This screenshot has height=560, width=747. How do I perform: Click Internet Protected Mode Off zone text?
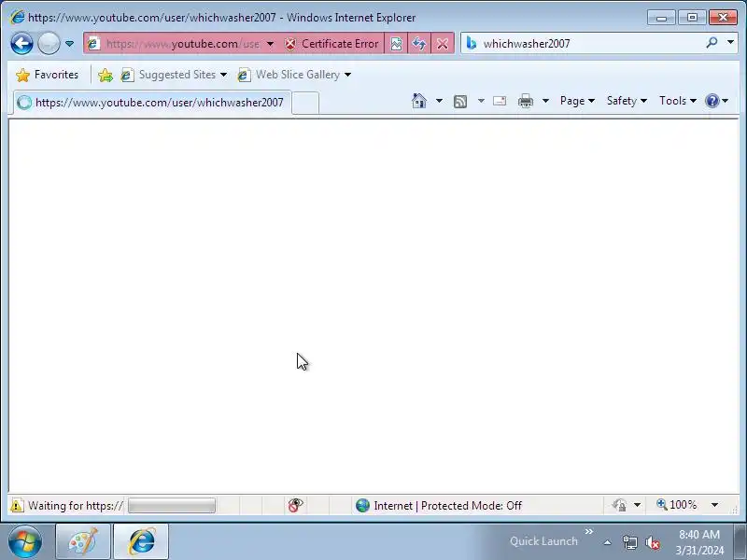coord(447,506)
